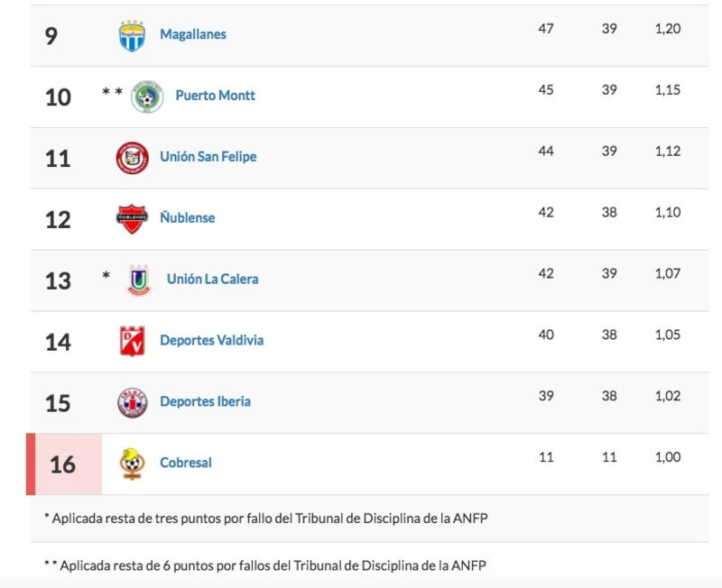Click the 1,00 coefficient for Cobresal
This screenshot has height=588, width=722.
pos(668,457)
